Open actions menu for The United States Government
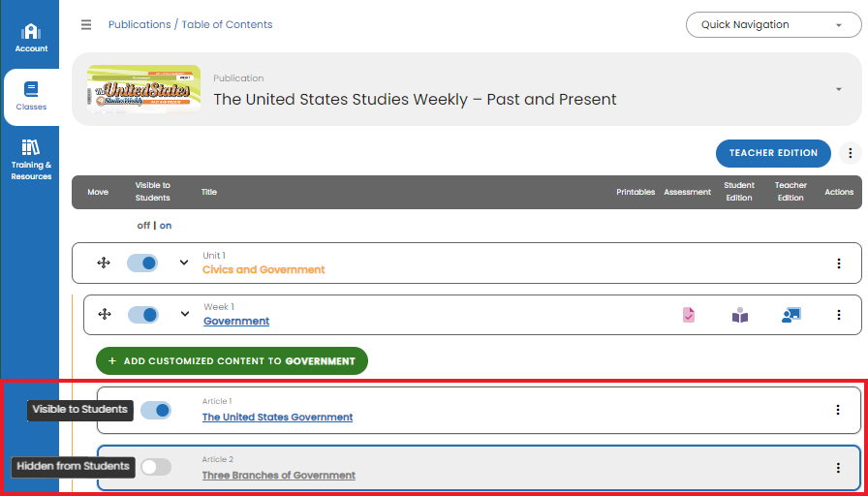Screen dimensions: 868x496 coord(838,410)
